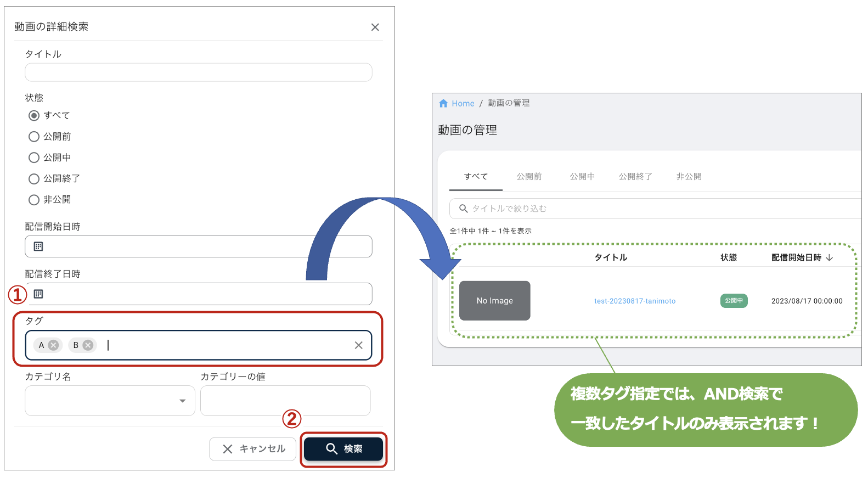Click the No Image thumbnail
This screenshot has height=483, width=868.
tap(494, 301)
